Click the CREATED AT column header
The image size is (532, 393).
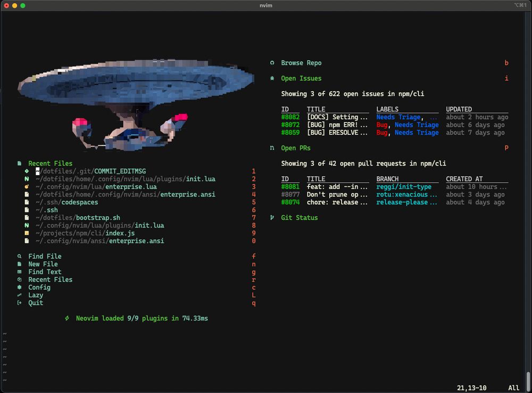coord(464,179)
